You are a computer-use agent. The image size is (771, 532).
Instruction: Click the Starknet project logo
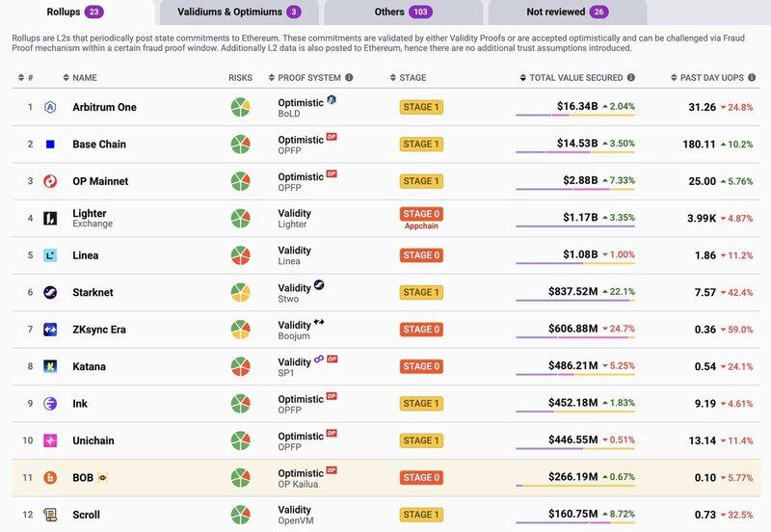tap(50, 292)
